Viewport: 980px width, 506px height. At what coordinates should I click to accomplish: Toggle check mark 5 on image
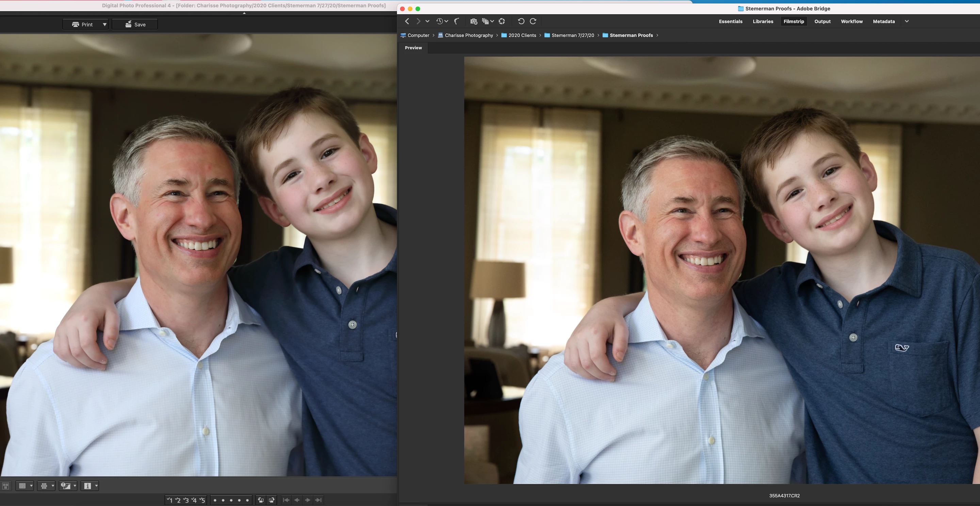click(x=202, y=500)
